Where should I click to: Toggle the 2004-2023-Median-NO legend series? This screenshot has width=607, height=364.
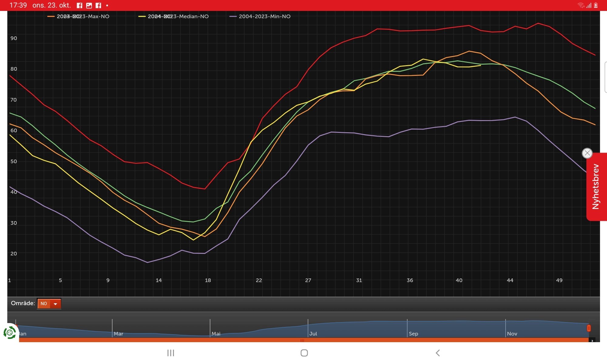[x=174, y=16]
